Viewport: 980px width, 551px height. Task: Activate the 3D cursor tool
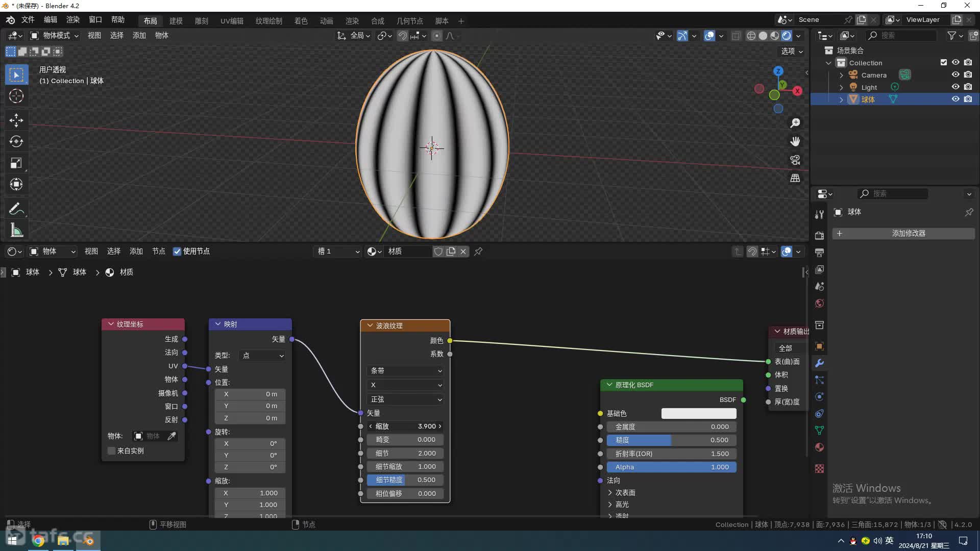click(16, 96)
